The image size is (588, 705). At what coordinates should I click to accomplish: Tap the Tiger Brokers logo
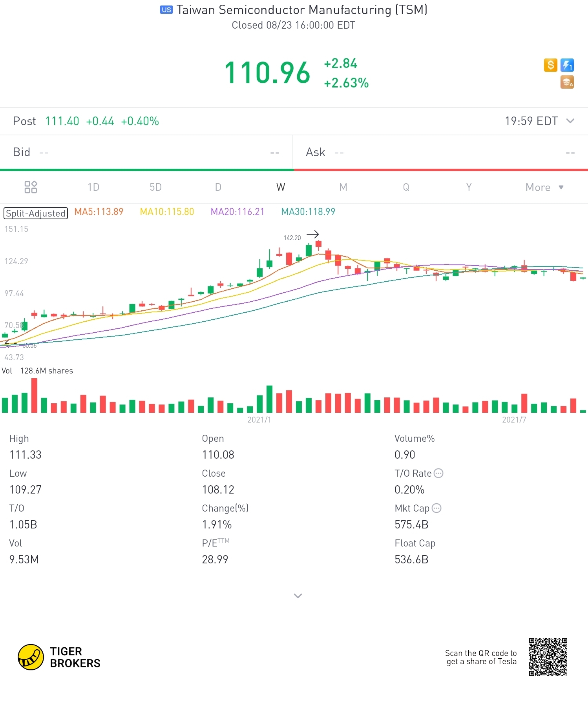59,657
